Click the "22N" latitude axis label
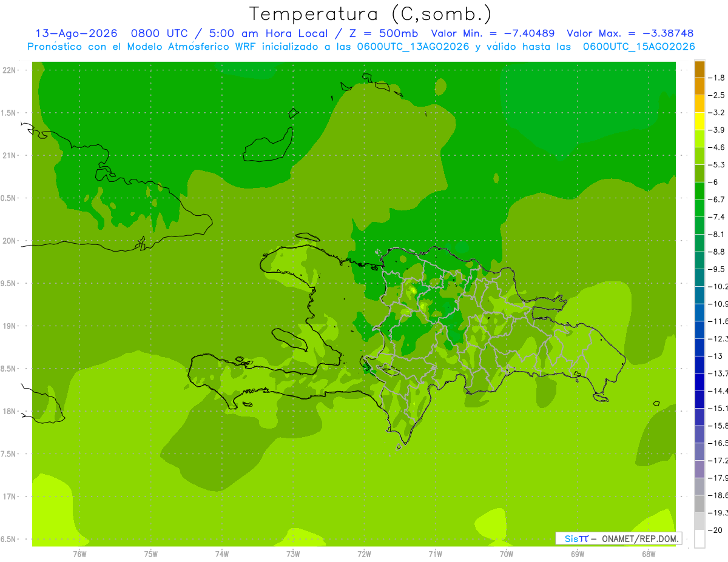Image resolution: width=728 pixels, height=562 pixels. (x=10, y=70)
